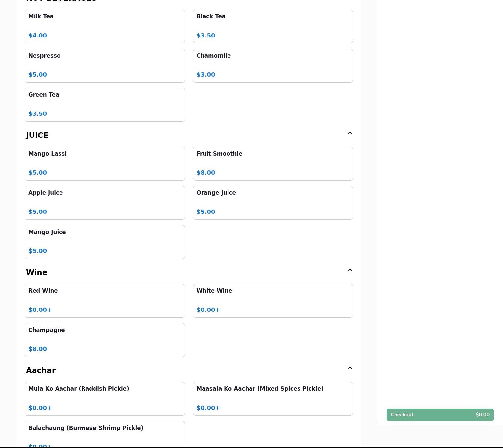Collapse the JUICE section chevron
Viewport: 503px width, 448px height.
tap(350, 133)
